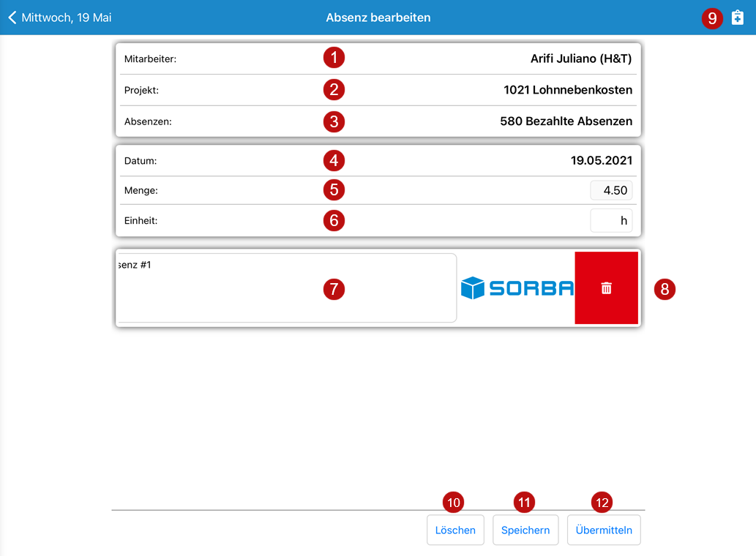
Task: Edit the Menge field showing 4.50
Action: [x=611, y=190]
